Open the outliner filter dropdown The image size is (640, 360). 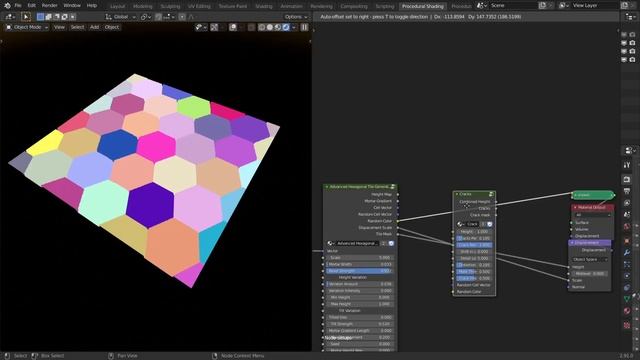click(x=631, y=17)
